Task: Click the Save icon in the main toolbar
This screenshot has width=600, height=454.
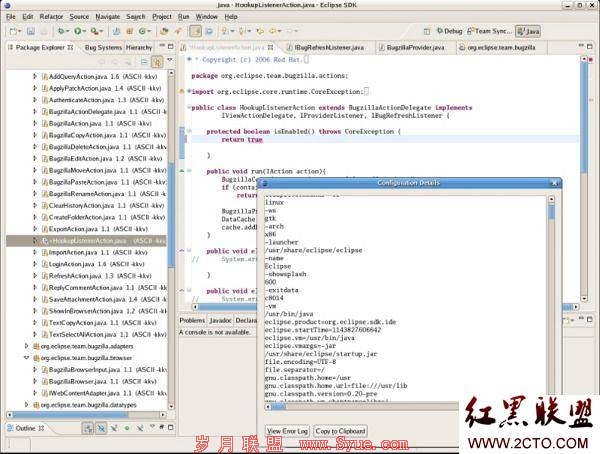Action: 31,31
